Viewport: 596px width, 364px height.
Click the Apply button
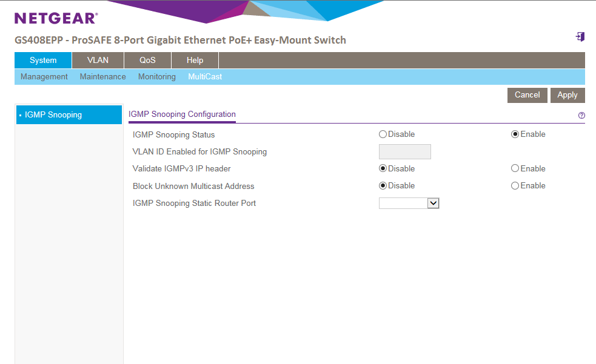567,95
